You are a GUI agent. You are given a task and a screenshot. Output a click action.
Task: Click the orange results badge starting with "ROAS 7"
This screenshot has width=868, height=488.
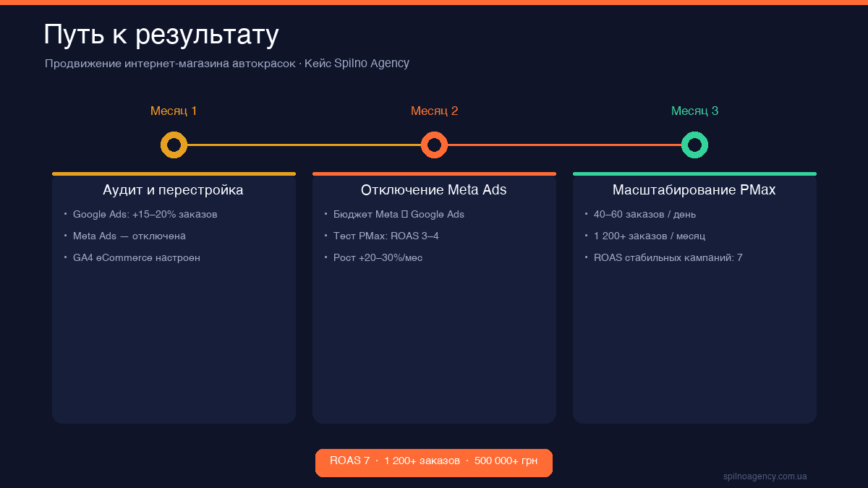click(x=434, y=463)
